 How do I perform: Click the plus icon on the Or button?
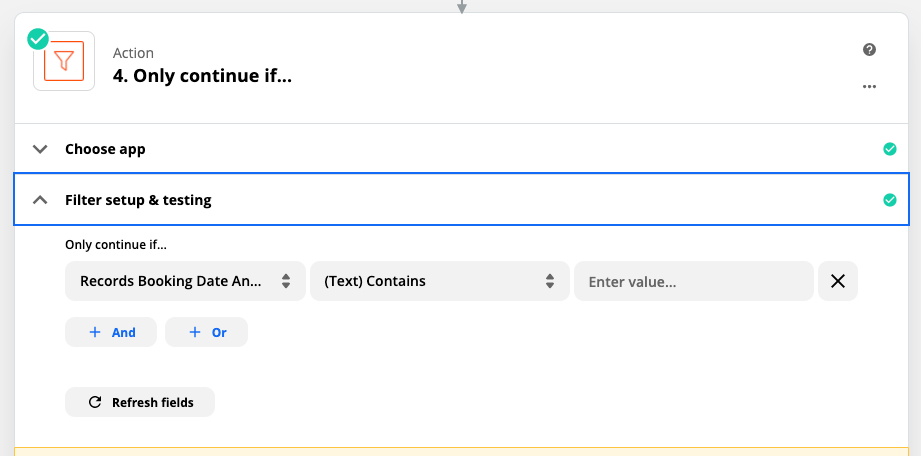click(195, 332)
